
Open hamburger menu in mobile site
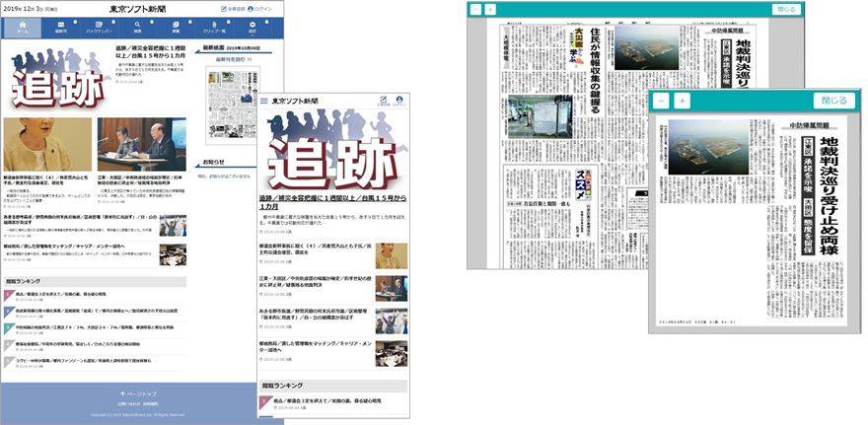click(264, 102)
